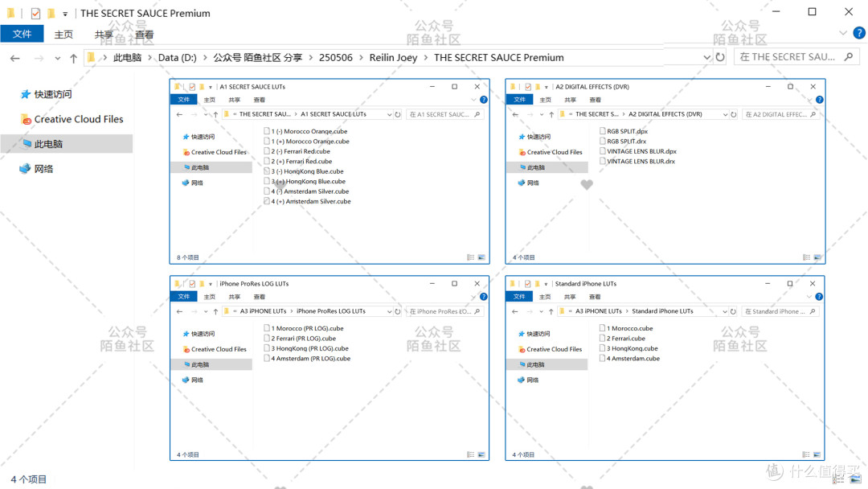Select VINTAGE LENS BLUR.dpx file
Viewport: 868px width, 489px height.
pyautogui.click(x=638, y=151)
